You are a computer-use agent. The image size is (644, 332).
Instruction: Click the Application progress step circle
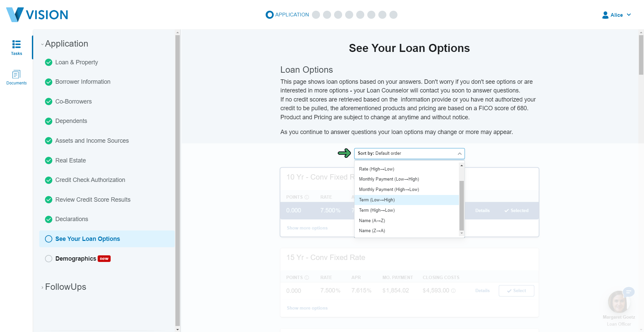[269, 15]
